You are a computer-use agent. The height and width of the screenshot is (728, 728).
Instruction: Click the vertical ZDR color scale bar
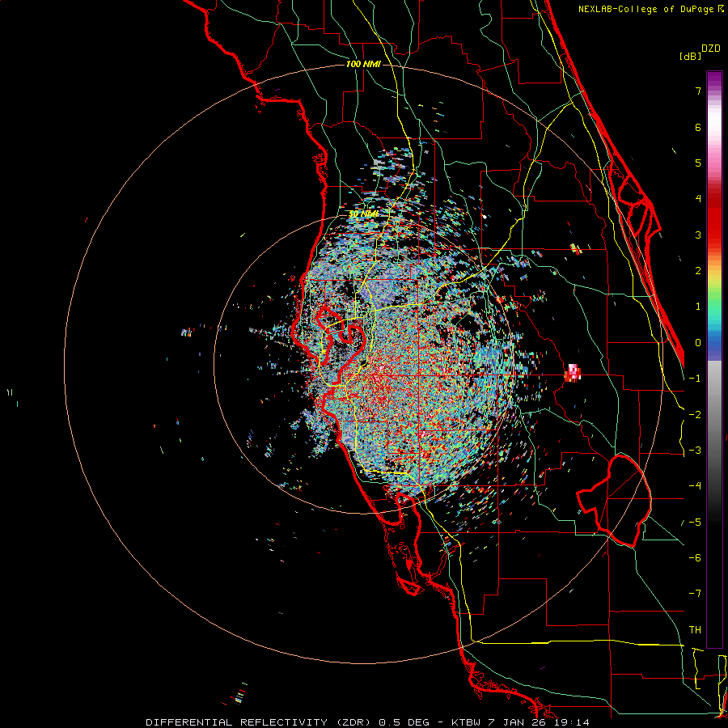[x=714, y=359]
